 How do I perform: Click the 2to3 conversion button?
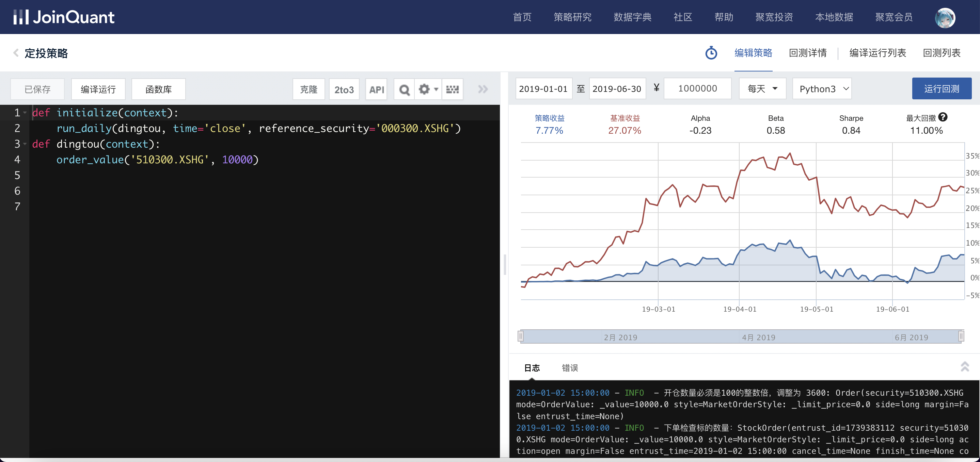(344, 89)
